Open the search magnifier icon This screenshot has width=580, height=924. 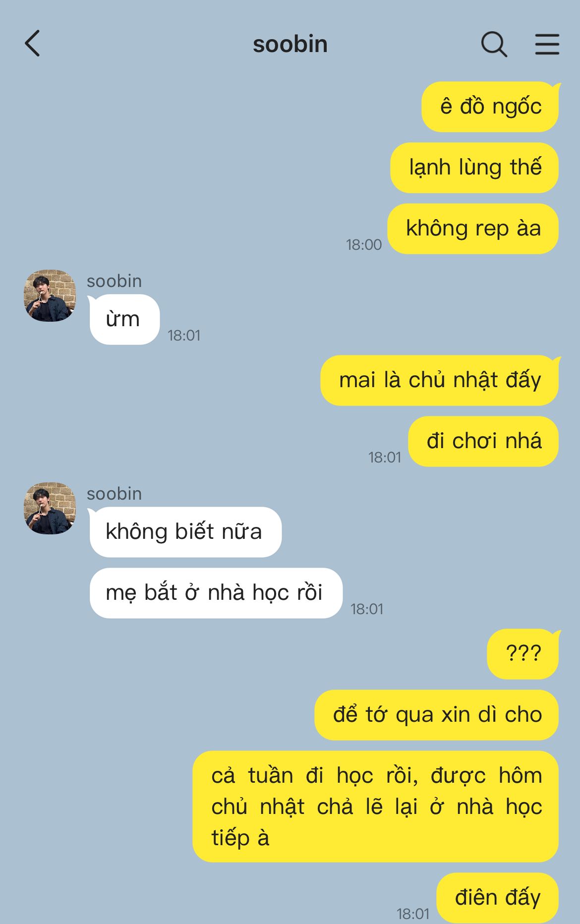tap(494, 44)
